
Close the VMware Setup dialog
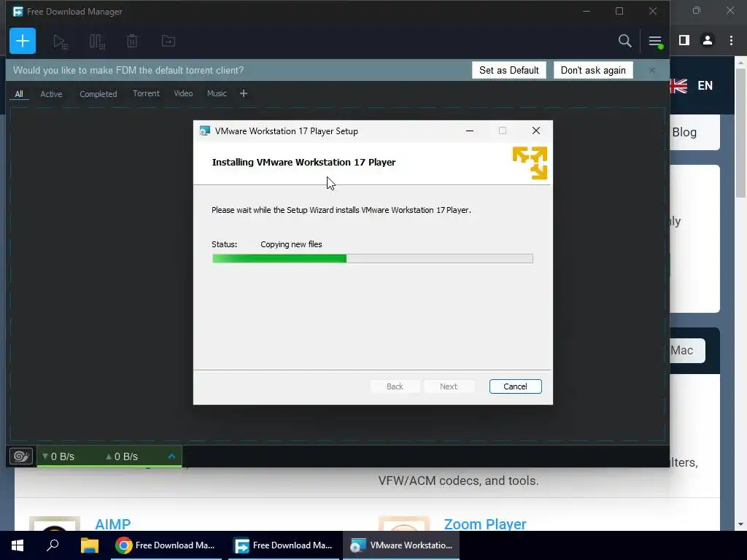(536, 131)
